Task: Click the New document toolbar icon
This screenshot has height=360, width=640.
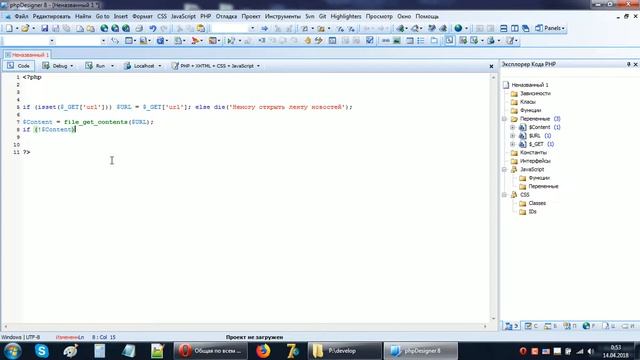Action: (x=9, y=28)
